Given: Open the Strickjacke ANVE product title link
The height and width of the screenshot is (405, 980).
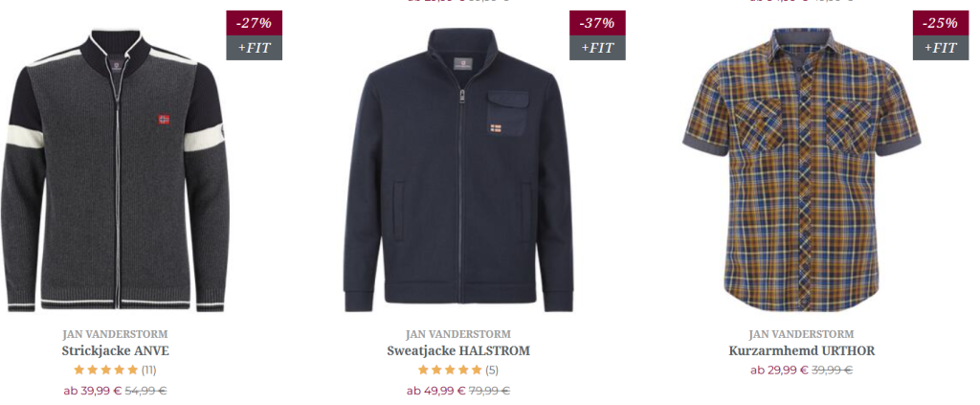Looking at the screenshot, I should [115, 350].
